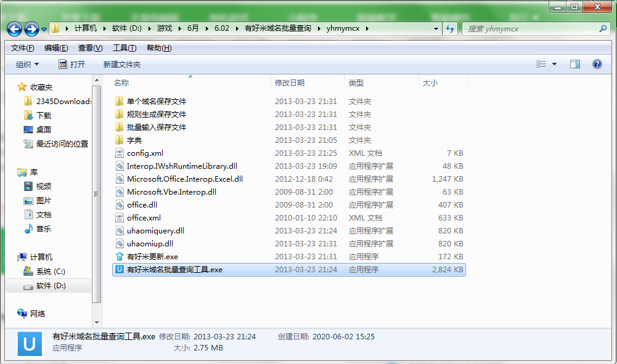Select 有好米域名批量查询 in the breadcrumb

pyautogui.click(x=278, y=28)
